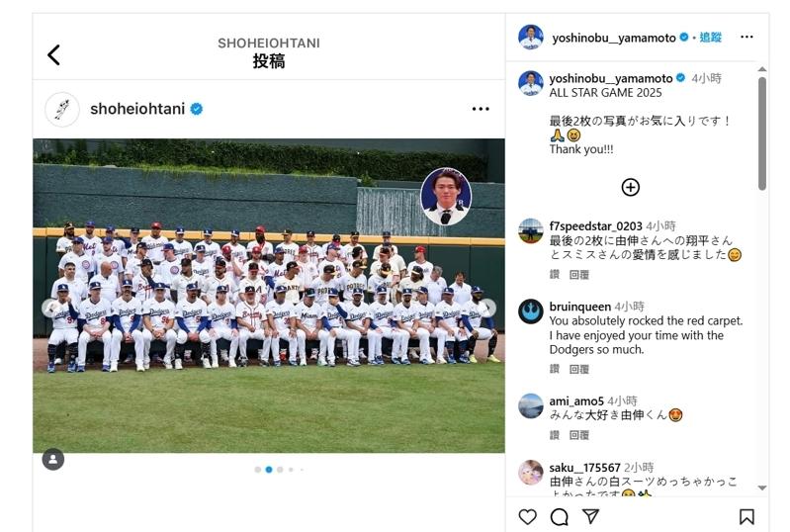The width and height of the screenshot is (790, 532).
Task: Reply to f7speedstar_0203's comment
Action: tap(578, 275)
